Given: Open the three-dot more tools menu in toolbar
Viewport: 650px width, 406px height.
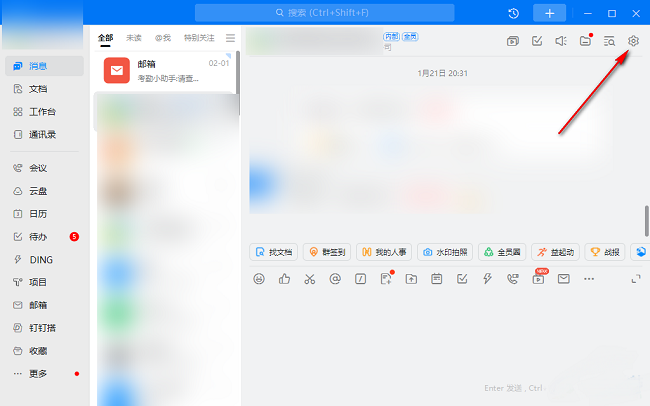Looking at the screenshot, I should click(588, 279).
